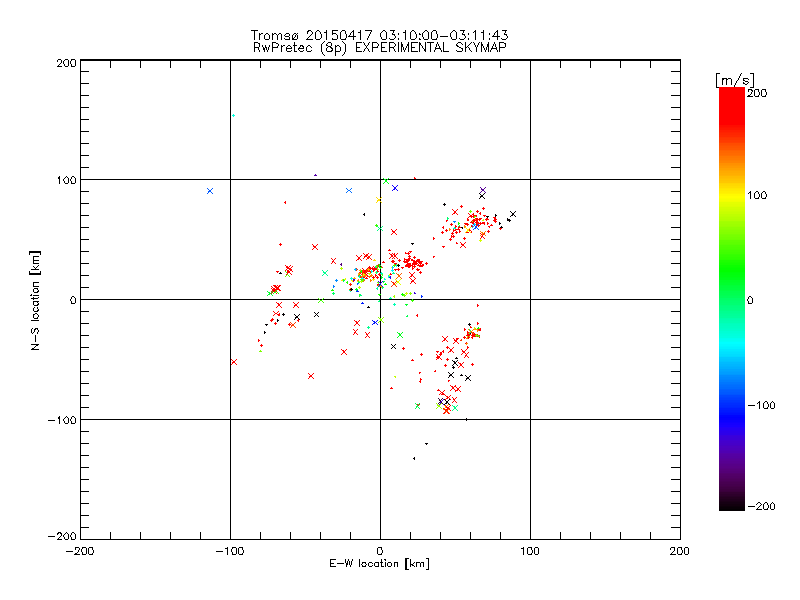Image resolution: width=800 pixels, height=600 pixels.
Task: Select the E-W axis tick label "-100"
Action: [230, 551]
